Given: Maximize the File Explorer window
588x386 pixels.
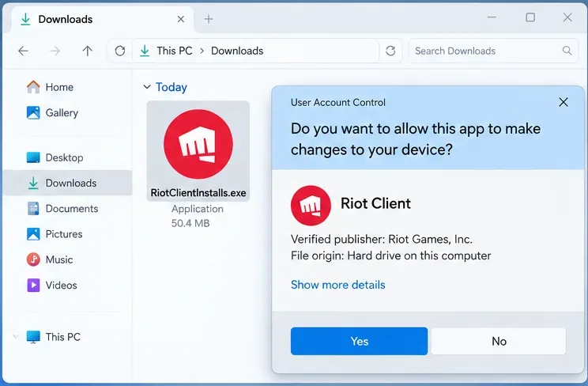Looking at the screenshot, I should pos(530,17).
